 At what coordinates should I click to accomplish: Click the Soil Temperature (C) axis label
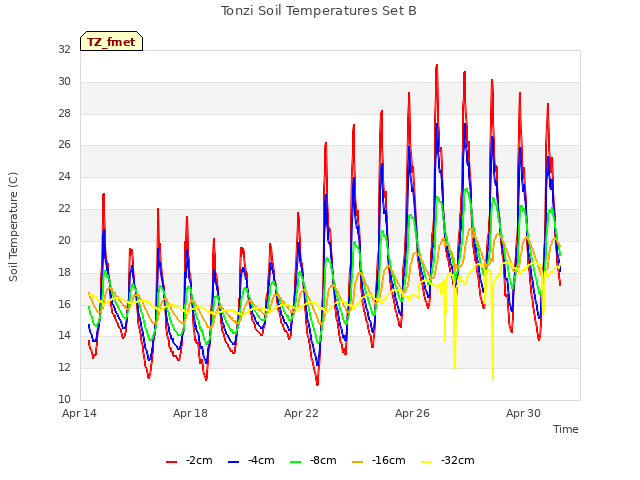pos(13,227)
